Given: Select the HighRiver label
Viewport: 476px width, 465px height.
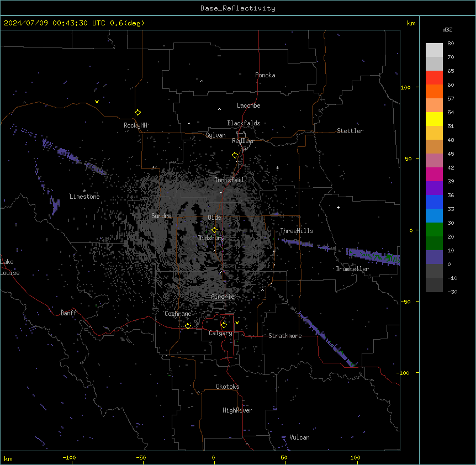Looking at the screenshot, I should point(237,410).
